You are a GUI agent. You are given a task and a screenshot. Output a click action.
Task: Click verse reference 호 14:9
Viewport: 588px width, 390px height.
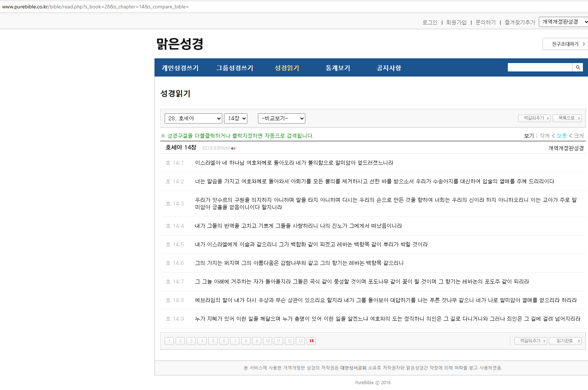pos(175,319)
